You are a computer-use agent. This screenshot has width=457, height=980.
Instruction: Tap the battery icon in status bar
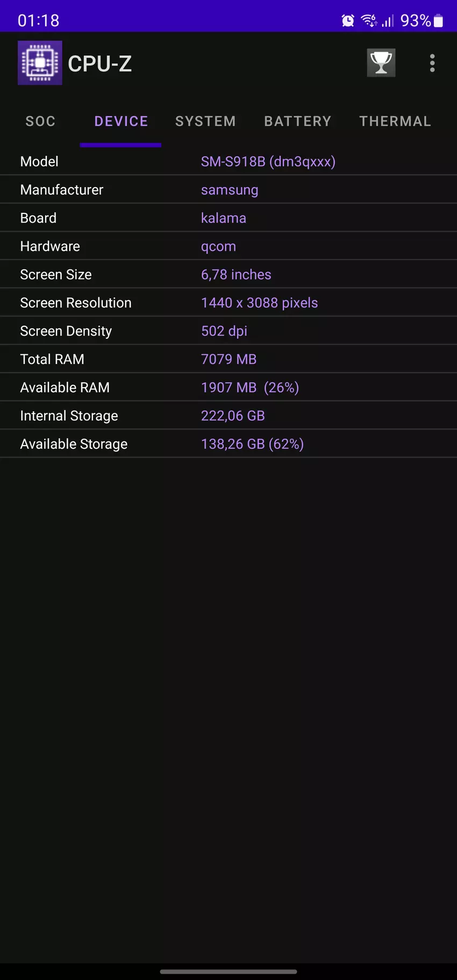(x=439, y=21)
